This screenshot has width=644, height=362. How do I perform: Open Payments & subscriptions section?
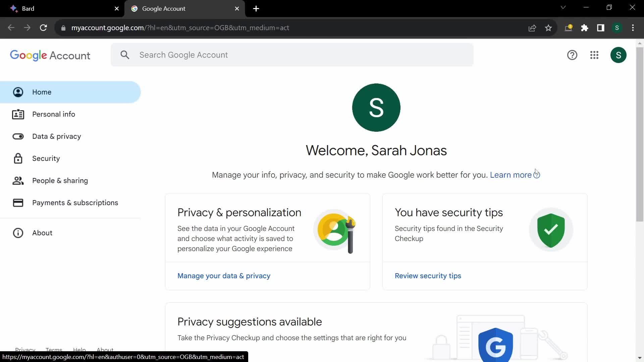70,203
